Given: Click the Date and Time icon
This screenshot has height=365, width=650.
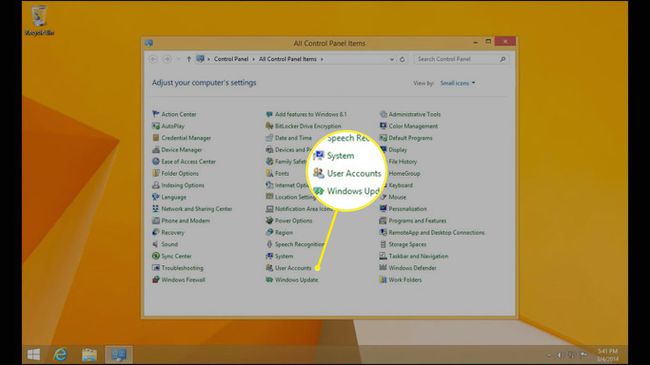Looking at the screenshot, I should point(269,138).
